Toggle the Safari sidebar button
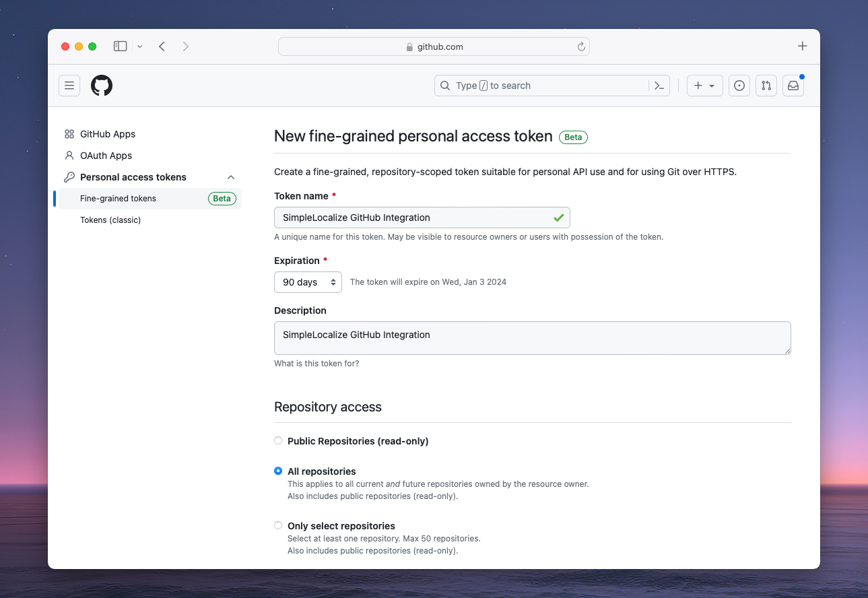 coord(121,46)
